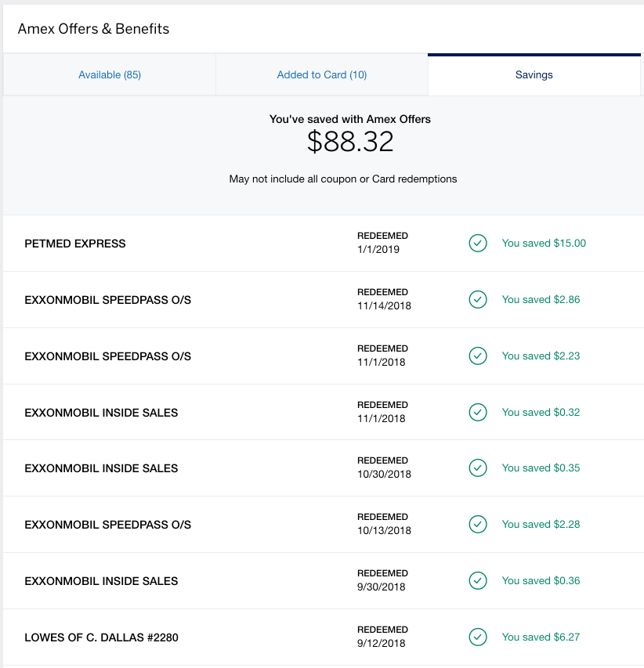
Task: Click the 'You saved $0.36' text
Action: (541, 580)
